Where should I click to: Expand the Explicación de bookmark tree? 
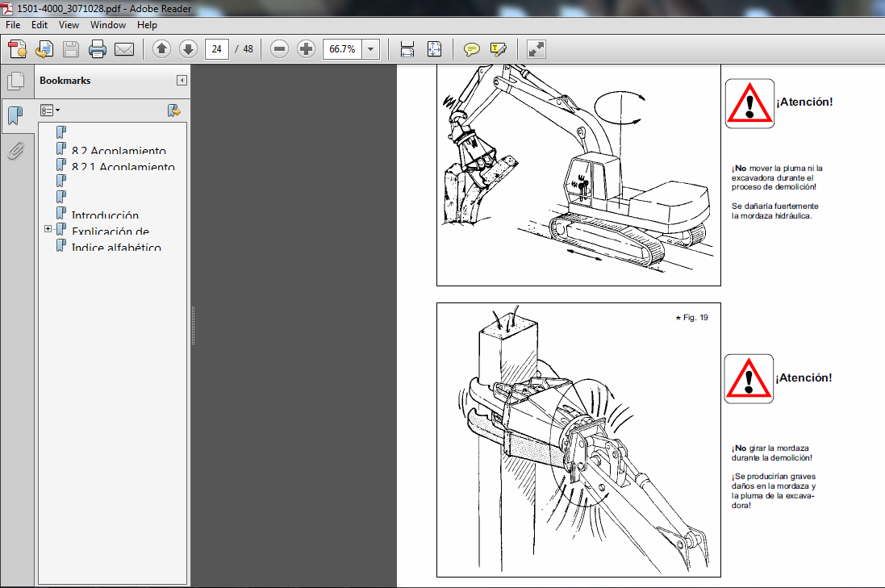48,228
